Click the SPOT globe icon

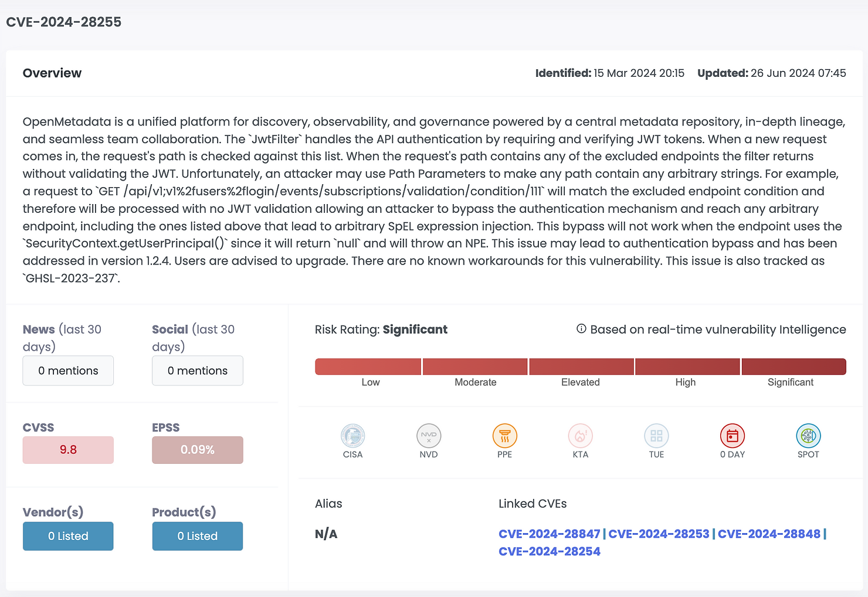pyautogui.click(x=808, y=436)
